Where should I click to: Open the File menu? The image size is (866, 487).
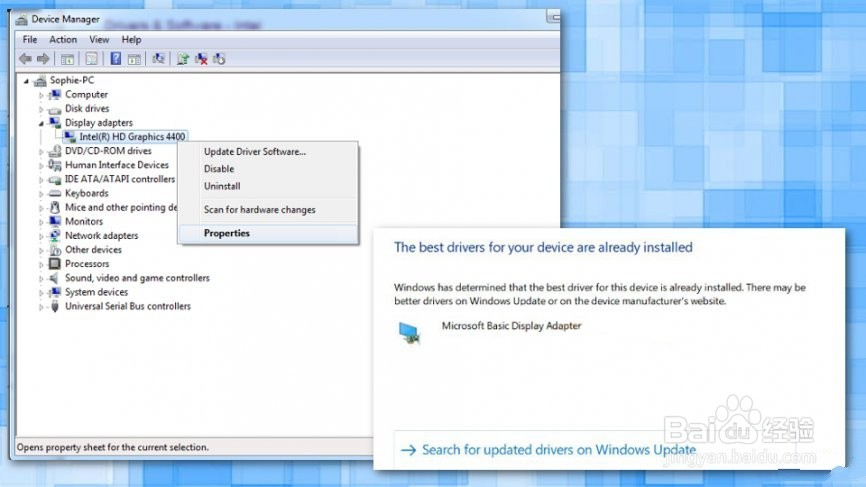(30, 40)
